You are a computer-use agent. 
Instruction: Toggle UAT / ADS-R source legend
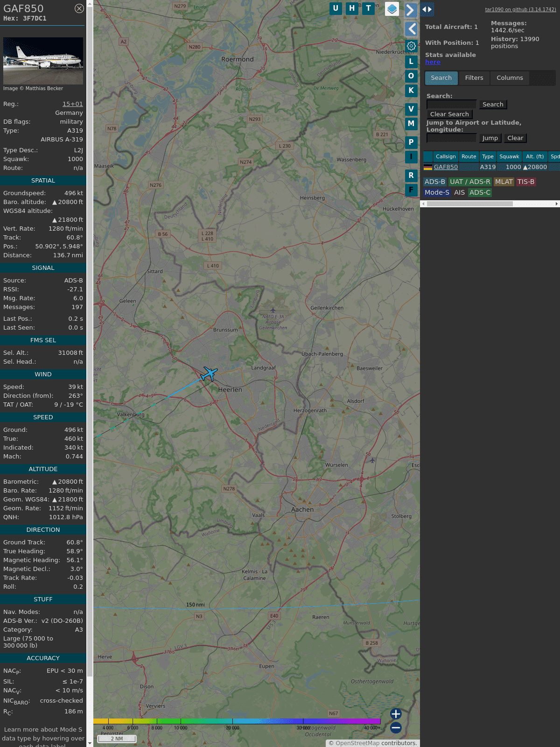point(470,182)
